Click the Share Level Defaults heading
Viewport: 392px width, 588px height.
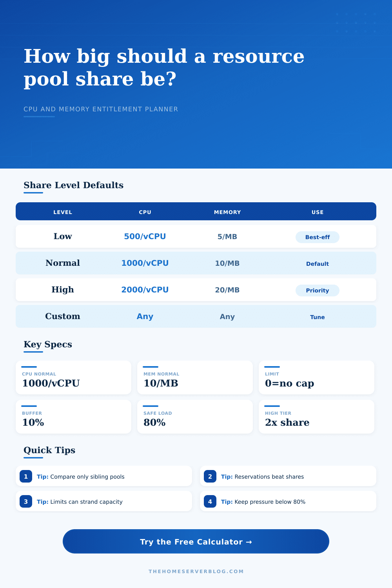[x=74, y=185]
